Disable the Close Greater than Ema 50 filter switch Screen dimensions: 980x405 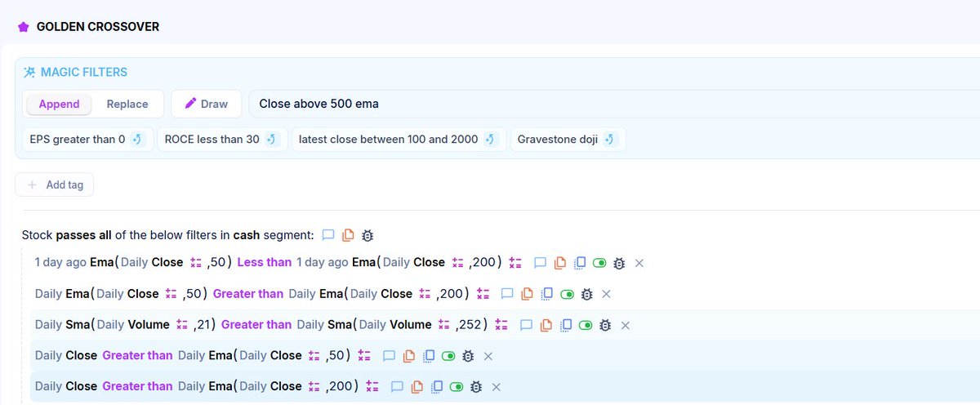(x=448, y=356)
